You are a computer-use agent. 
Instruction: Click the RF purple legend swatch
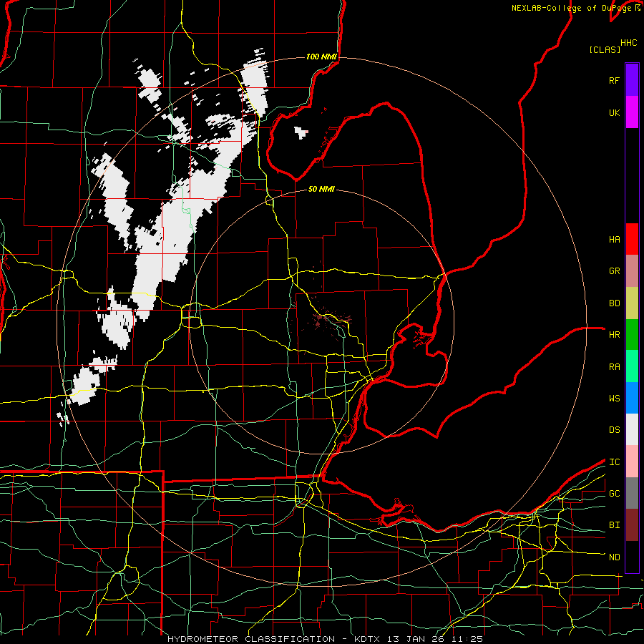[x=632, y=80]
